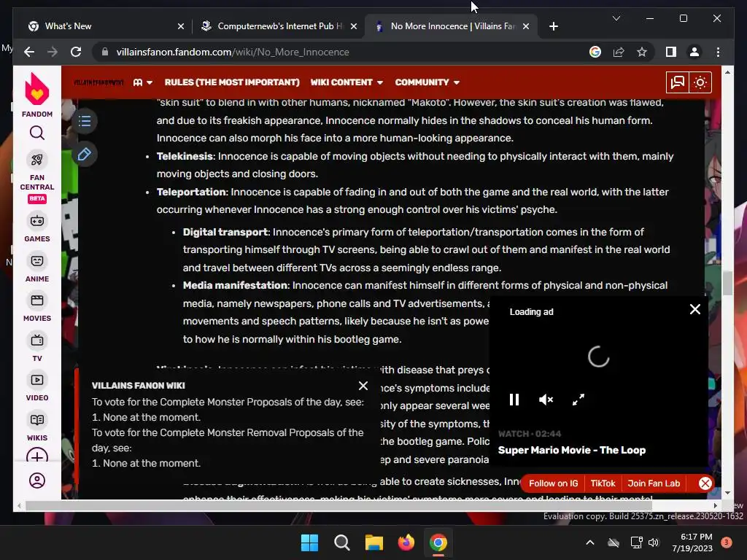Go back to previous page
The width and height of the screenshot is (747, 560).
pyautogui.click(x=29, y=52)
